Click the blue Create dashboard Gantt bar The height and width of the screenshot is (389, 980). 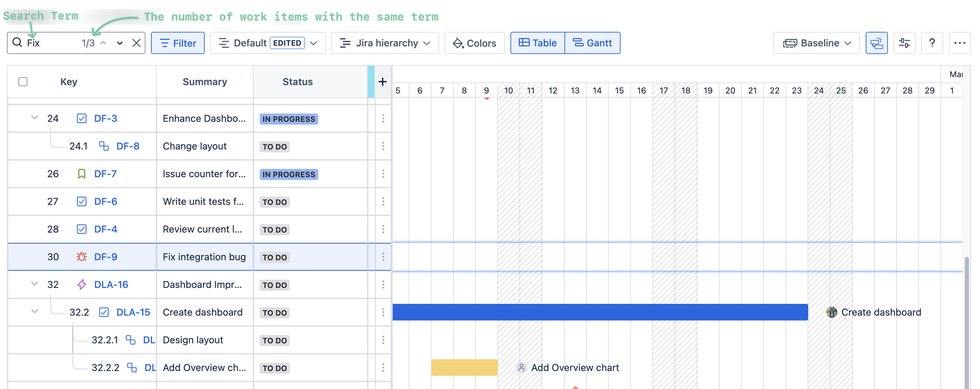tap(600, 312)
